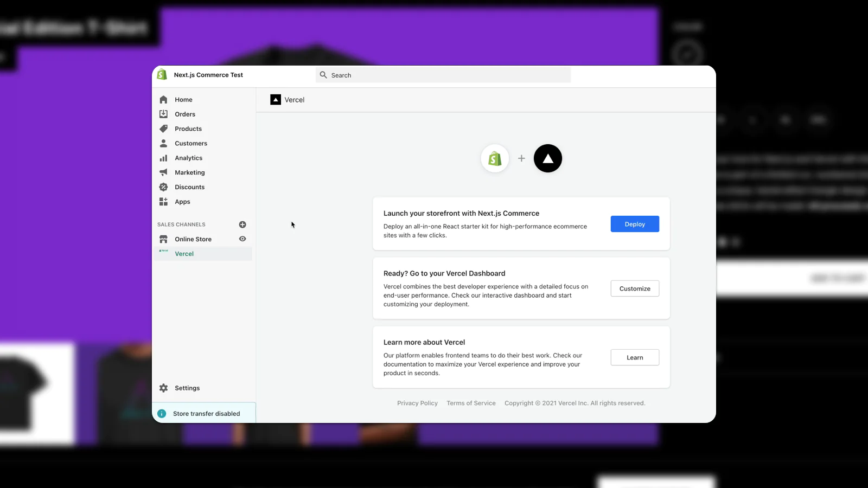Click 'Learn more about Vercel' heading
Screen dimensions: 868x488
coord(424,343)
